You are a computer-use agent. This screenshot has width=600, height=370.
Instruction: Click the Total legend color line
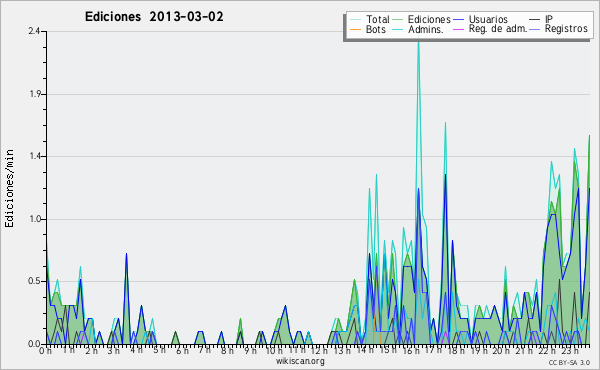pos(355,20)
